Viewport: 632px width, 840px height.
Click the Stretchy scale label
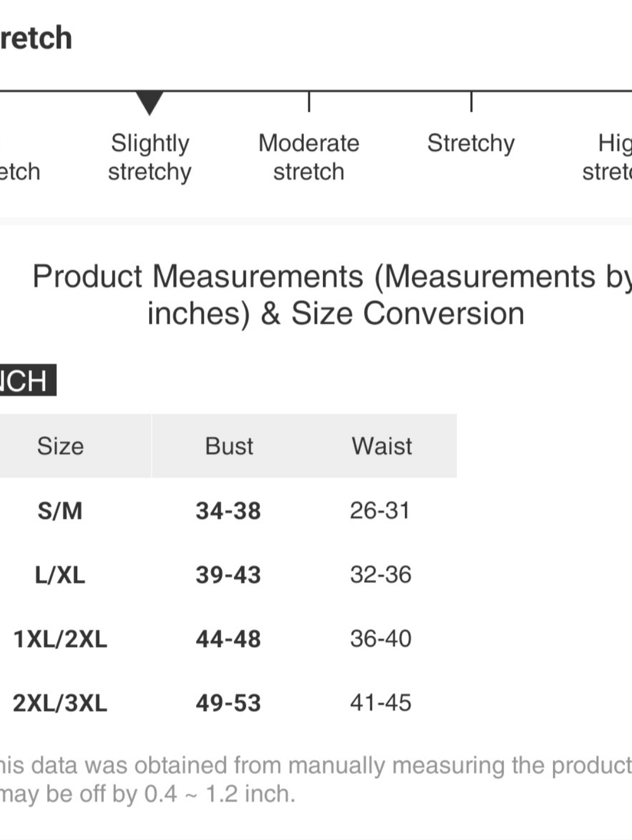coord(471,143)
